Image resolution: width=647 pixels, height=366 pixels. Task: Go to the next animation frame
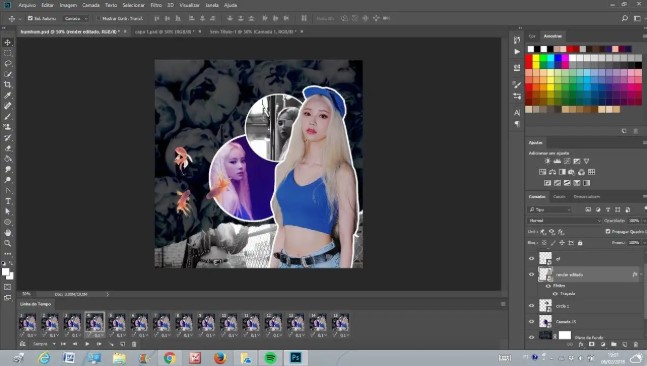[99, 344]
